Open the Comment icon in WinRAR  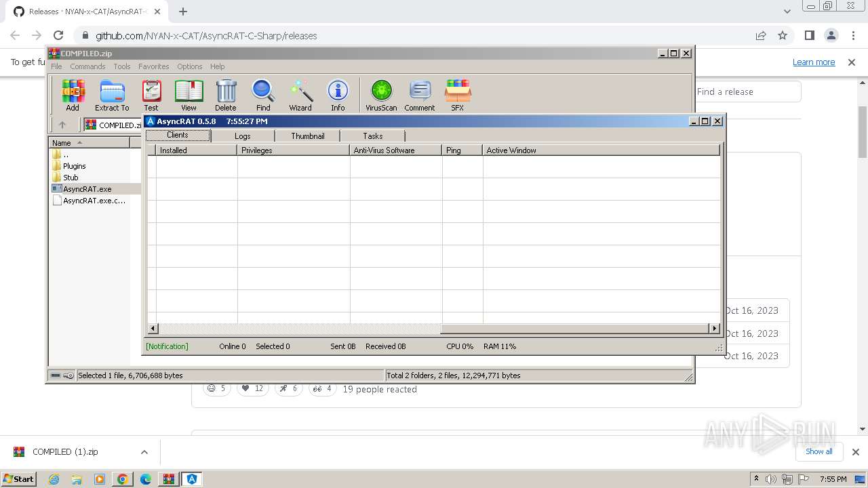(420, 95)
